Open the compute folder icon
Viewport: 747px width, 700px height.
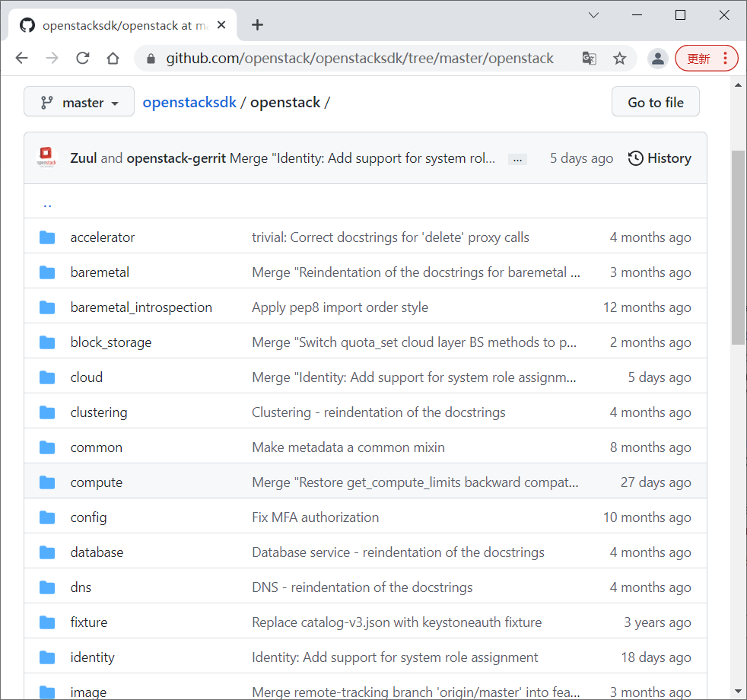(x=47, y=482)
